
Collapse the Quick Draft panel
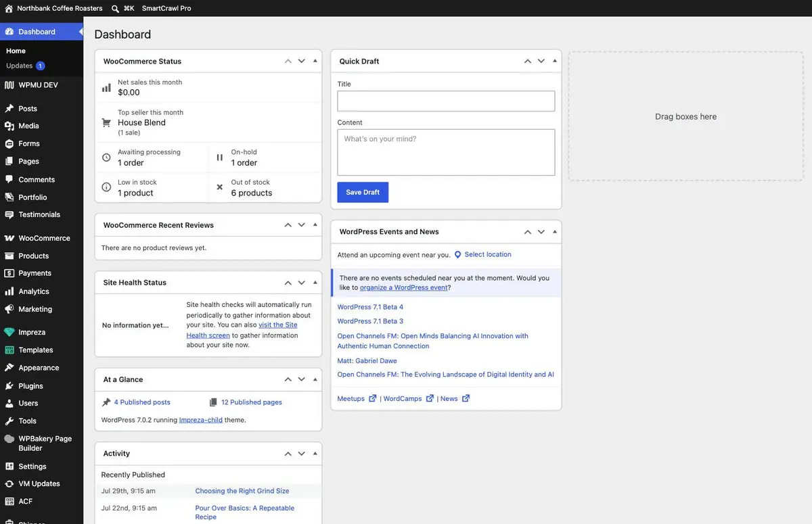(555, 61)
